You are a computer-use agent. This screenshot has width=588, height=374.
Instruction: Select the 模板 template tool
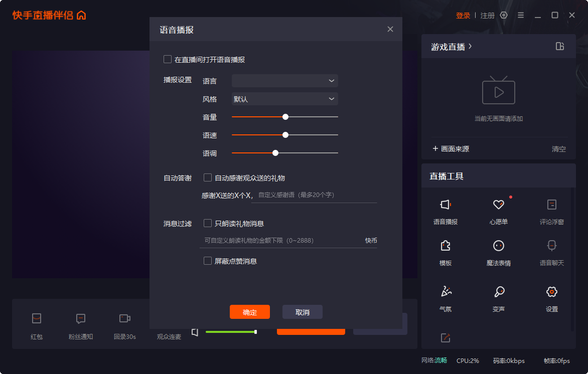click(446, 252)
